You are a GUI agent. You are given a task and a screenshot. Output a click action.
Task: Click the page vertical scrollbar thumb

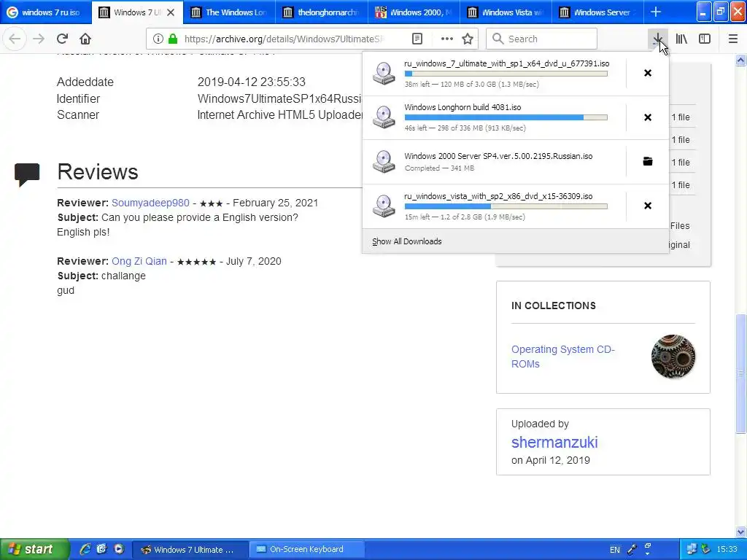[741, 373]
